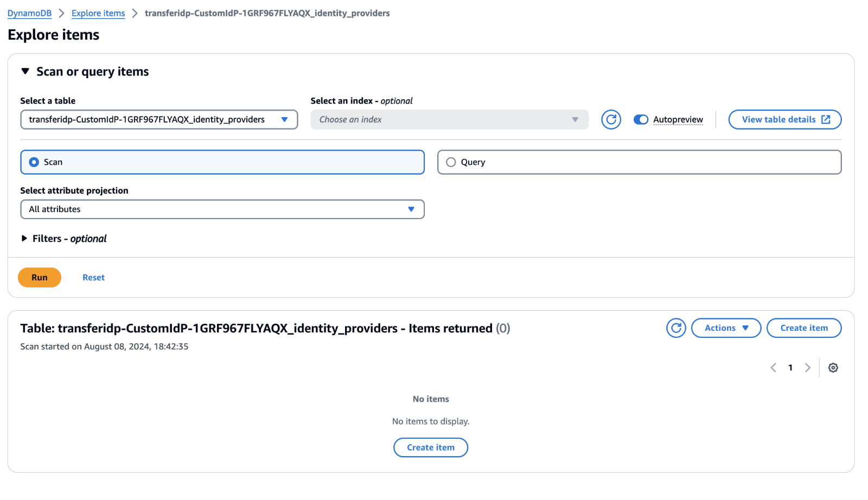The height and width of the screenshot is (500, 868).
Task: Refresh the index list icon
Action: tap(611, 119)
